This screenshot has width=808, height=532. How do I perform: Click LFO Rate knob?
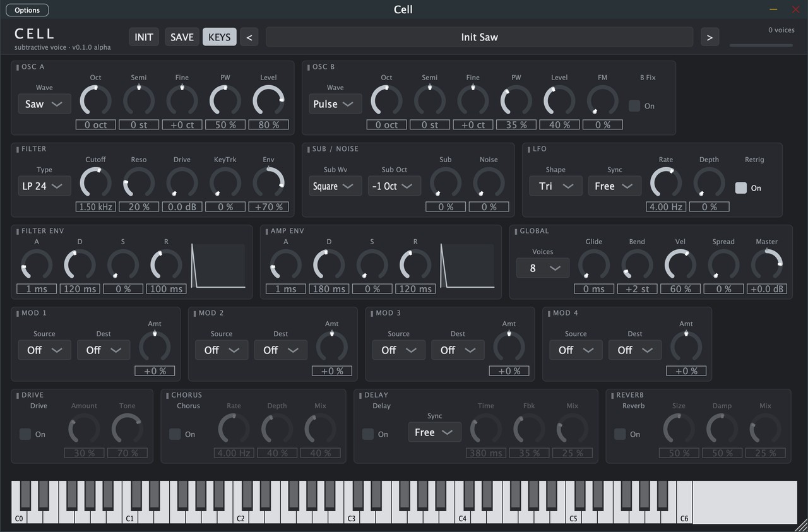pos(666,183)
